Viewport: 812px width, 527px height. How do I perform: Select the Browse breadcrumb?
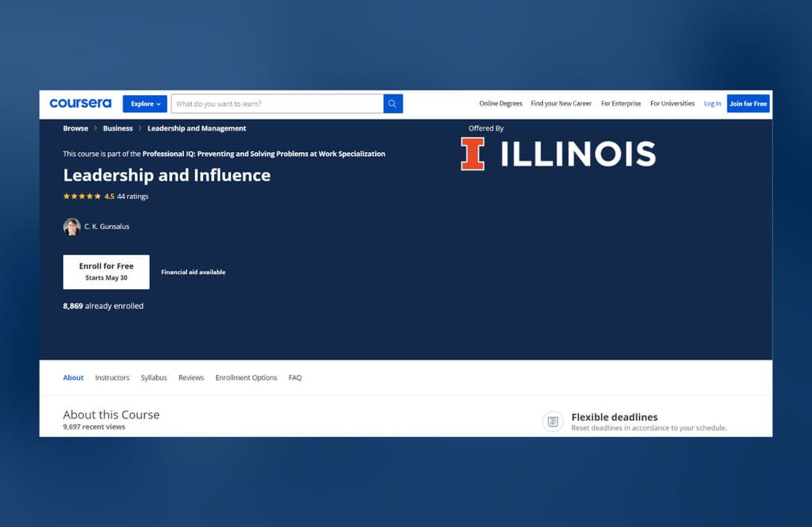[75, 128]
